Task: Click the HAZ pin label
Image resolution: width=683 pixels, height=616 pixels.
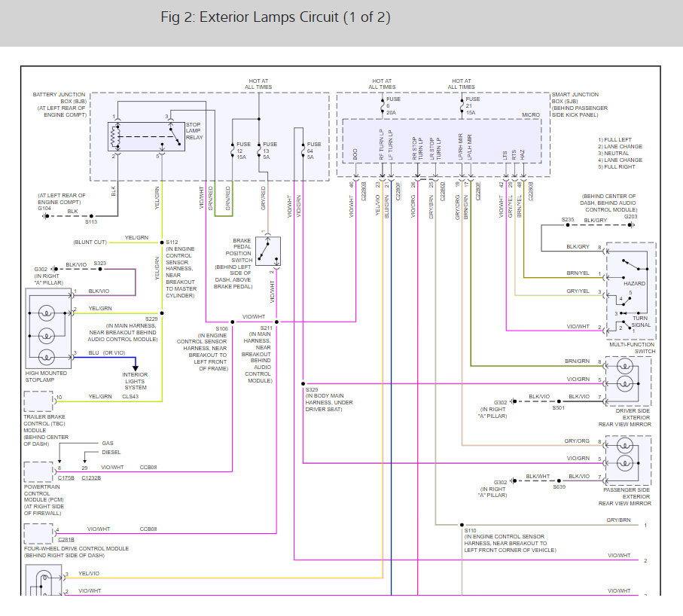Action: pyautogui.click(x=523, y=154)
